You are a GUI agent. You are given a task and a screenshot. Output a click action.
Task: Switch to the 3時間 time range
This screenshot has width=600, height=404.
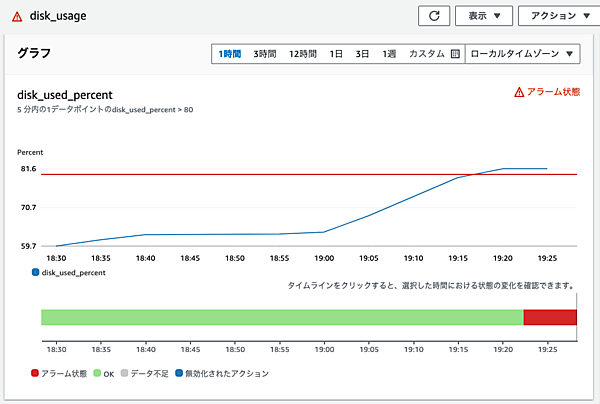pyautogui.click(x=265, y=54)
